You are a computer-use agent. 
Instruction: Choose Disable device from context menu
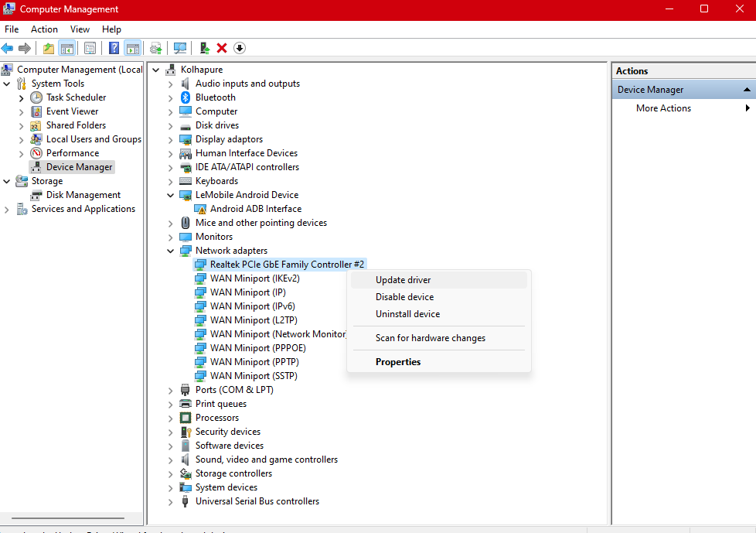coord(439,297)
